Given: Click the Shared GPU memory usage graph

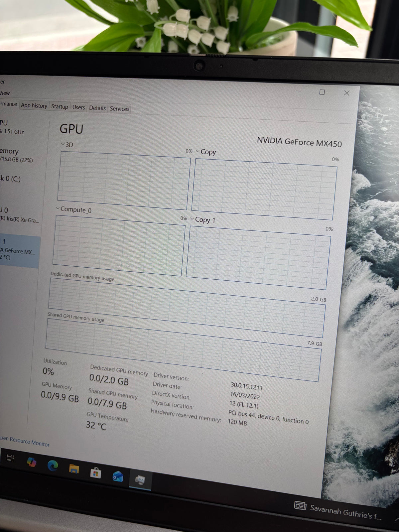Looking at the screenshot, I should pos(183,350).
